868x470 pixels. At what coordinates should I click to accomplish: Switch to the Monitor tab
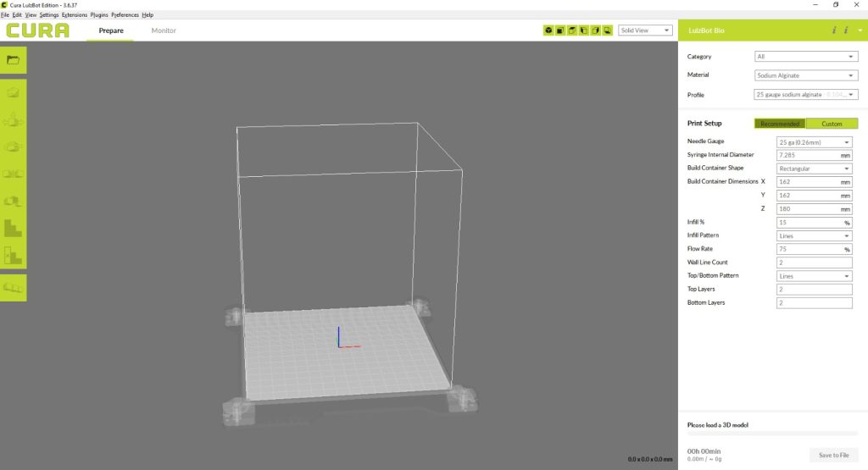tap(164, 30)
